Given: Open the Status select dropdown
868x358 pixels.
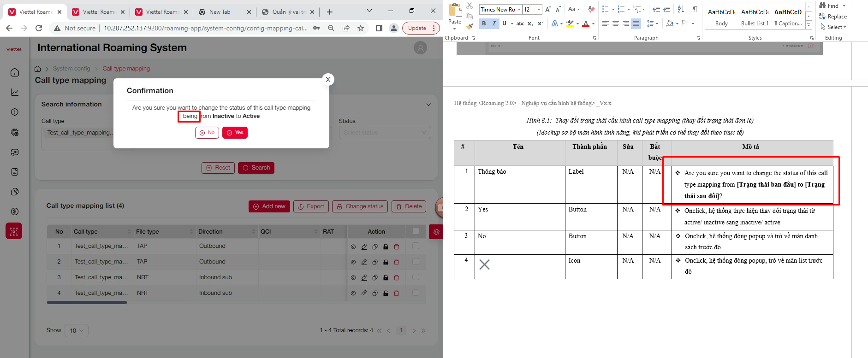Looking at the screenshot, I should pyautogui.click(x=385, y=133).
